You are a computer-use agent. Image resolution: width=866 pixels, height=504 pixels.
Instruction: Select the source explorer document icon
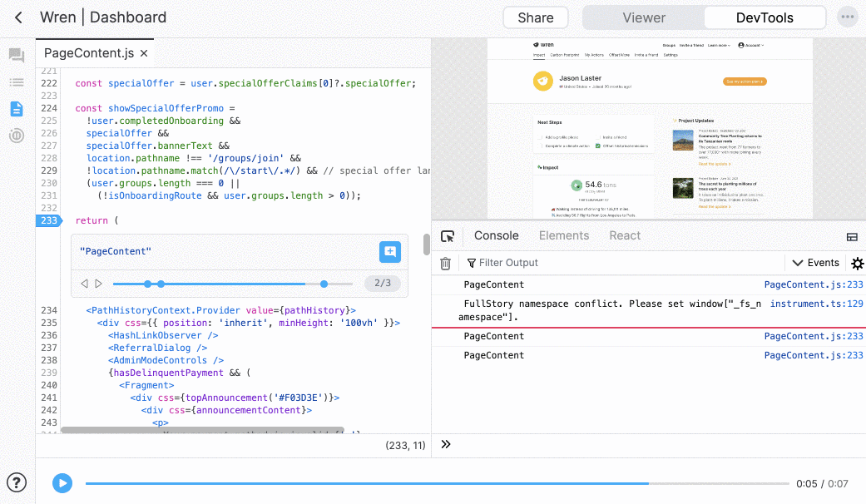click(16, 109)
